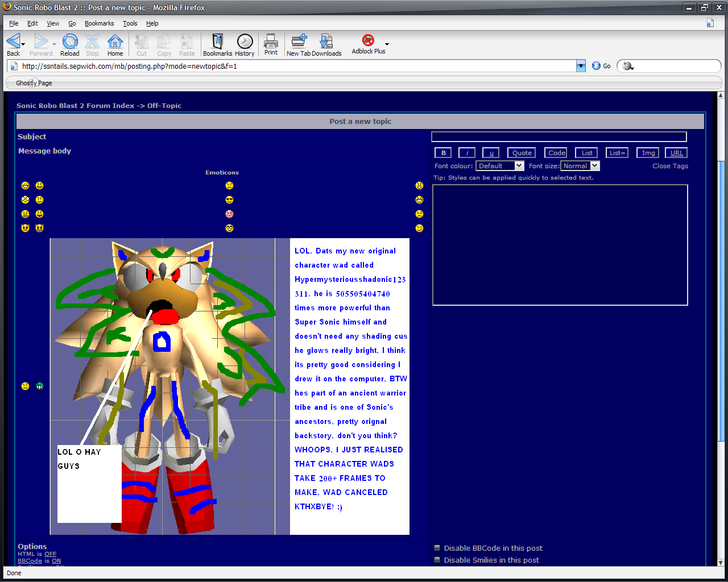Enable Disable BBCode in this post
728x582 pixels.
[x=437, y=548]
